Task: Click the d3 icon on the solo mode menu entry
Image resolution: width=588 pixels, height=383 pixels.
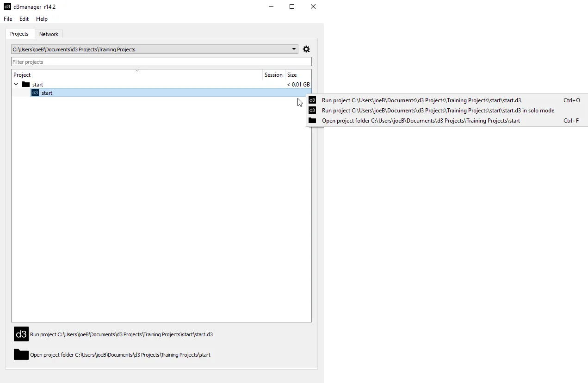Action: pyautogui.click(x=312, y=110)
